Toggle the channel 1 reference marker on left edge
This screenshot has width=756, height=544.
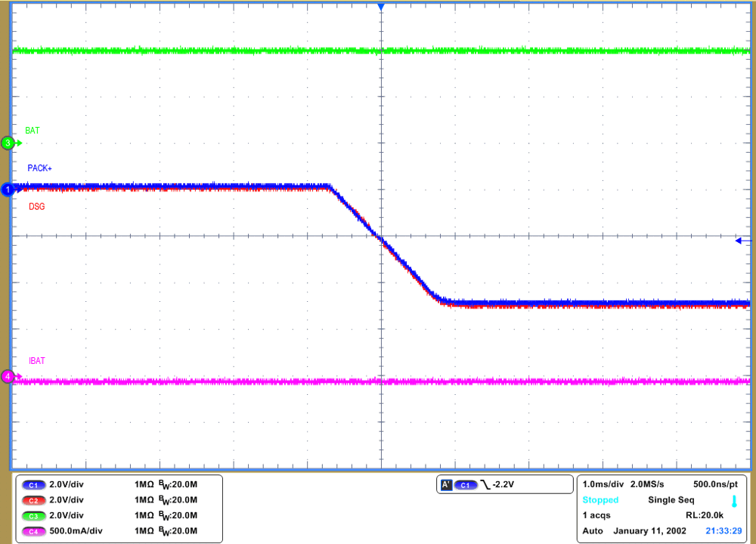pyautogui.click(x=7, y=190)
